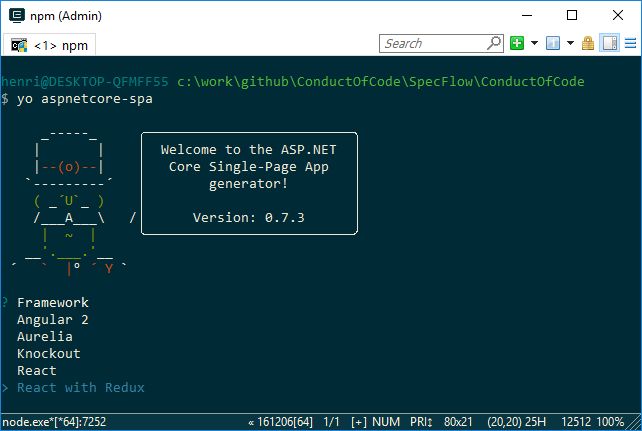Toggle the lock console padlock icon
Viewport: 642px width, 431px height.
[x=588, y=43]
